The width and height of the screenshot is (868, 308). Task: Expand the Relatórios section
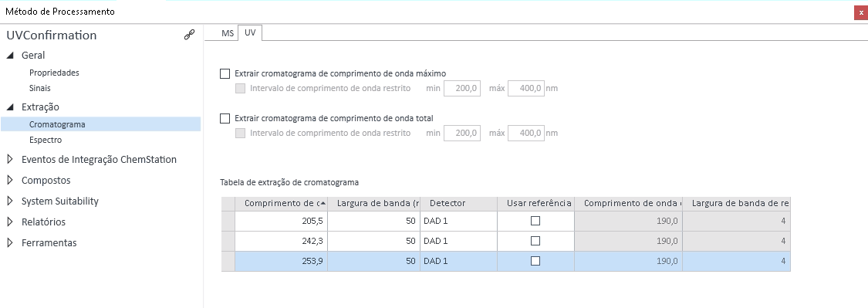[9, 222]
